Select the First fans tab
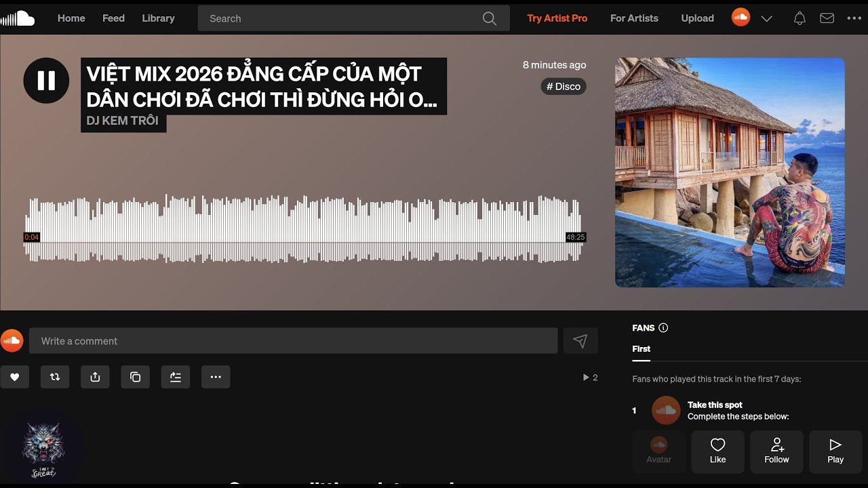Image resolution: width=868 pixels, height=488 pixels. [x=641, y=349]
